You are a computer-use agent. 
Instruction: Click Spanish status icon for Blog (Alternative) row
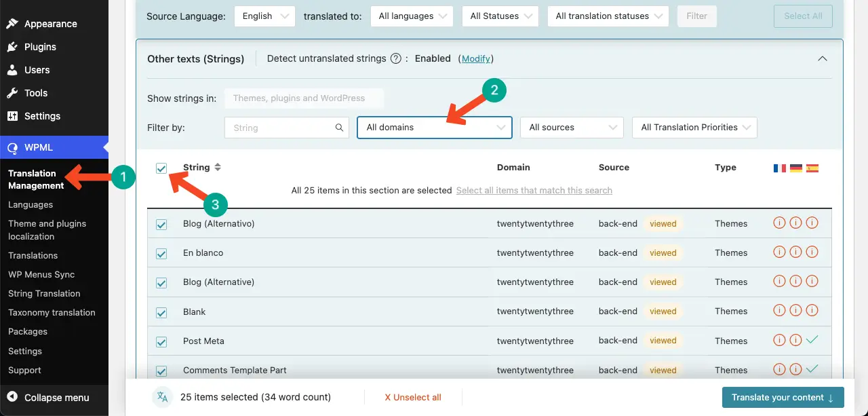coord(812,282)
